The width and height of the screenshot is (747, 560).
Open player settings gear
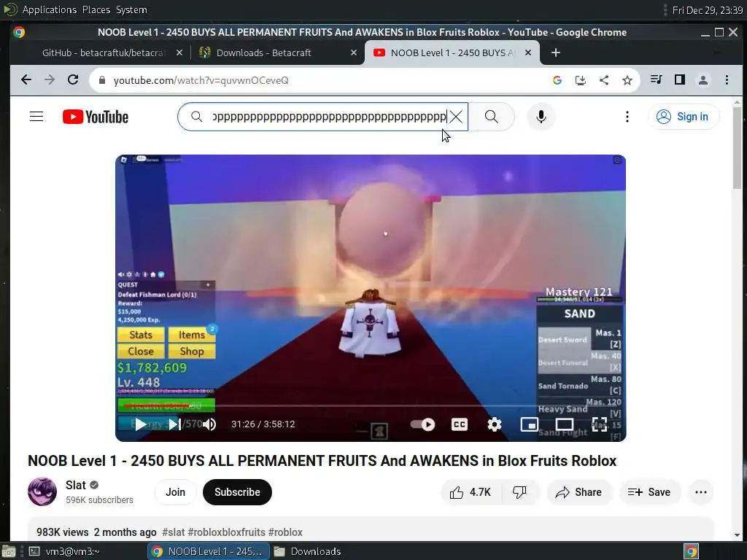pos(495,424)
